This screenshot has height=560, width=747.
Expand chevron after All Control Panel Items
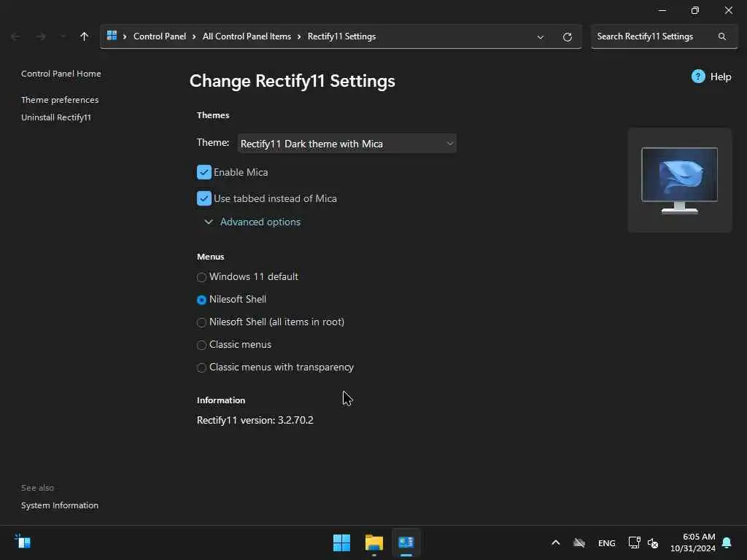pyautogui.click(x=299, y=36)
